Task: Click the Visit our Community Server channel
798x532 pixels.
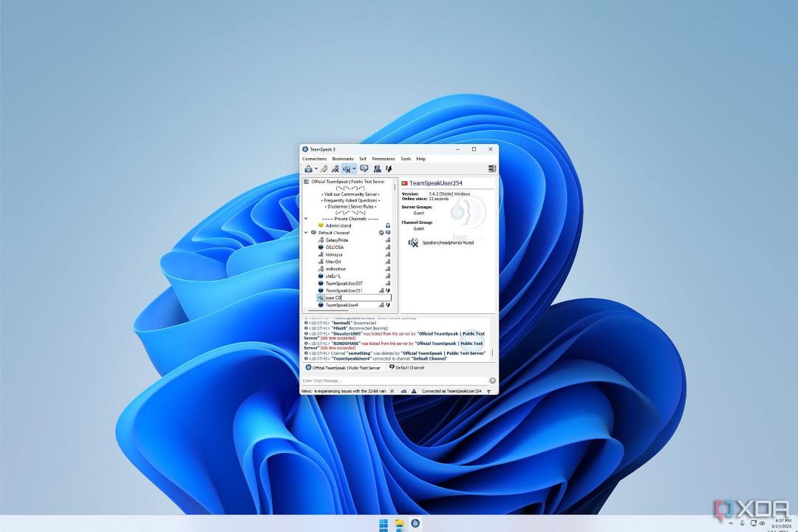Action: coord(351,194)
